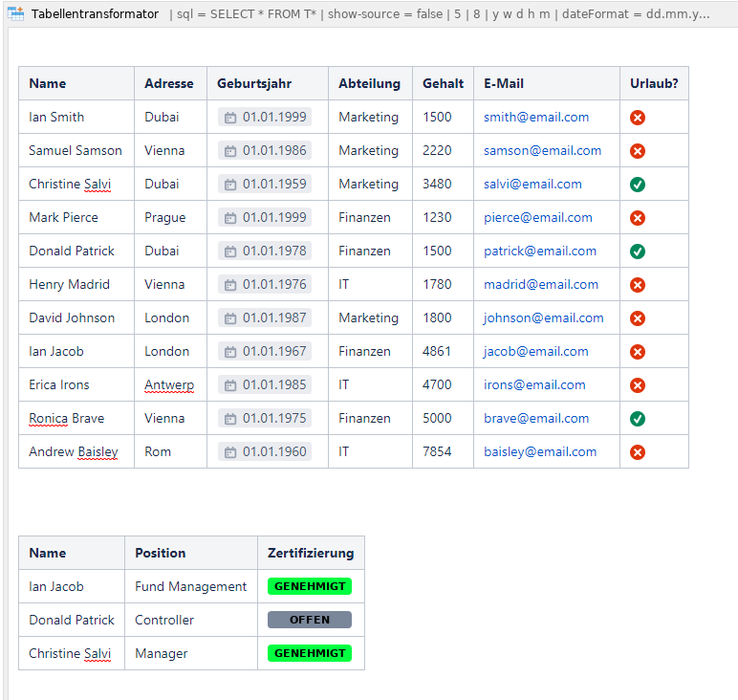Click green checkmark in Donald Patrick's row
This screenshot has height=700, width=738.
638,252
